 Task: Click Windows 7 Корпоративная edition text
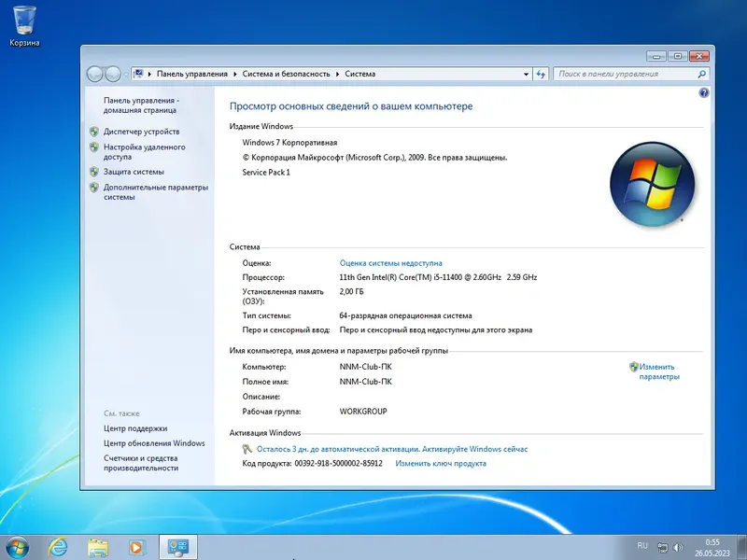pyautogui.click(x=289, y=143)
